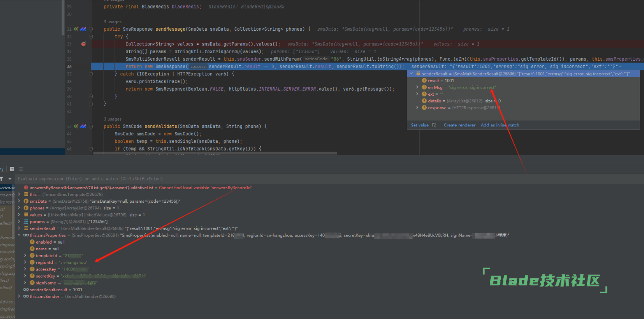Expand the signName field node
The width and height of the screenshot is (644, 319).
click(x=25, y=283)
